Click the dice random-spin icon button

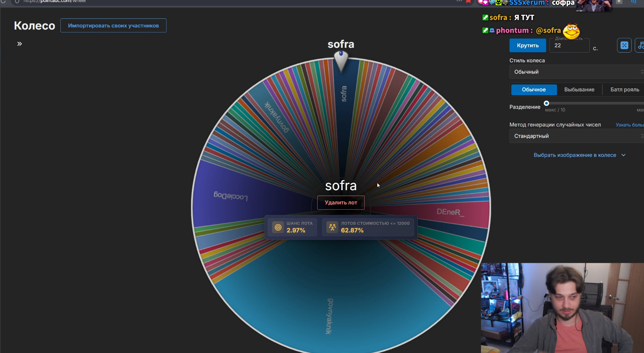pos(624,45)
